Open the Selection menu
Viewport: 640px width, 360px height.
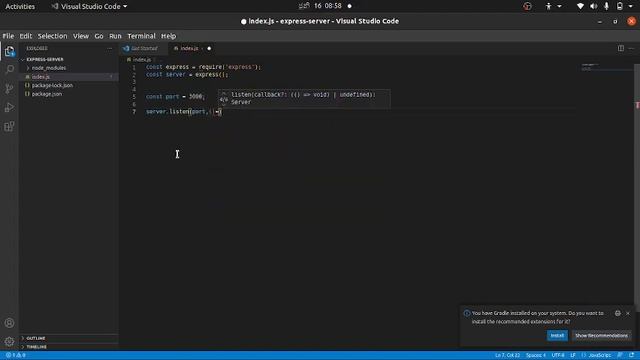pyautogui.click(x=52, y=36)
